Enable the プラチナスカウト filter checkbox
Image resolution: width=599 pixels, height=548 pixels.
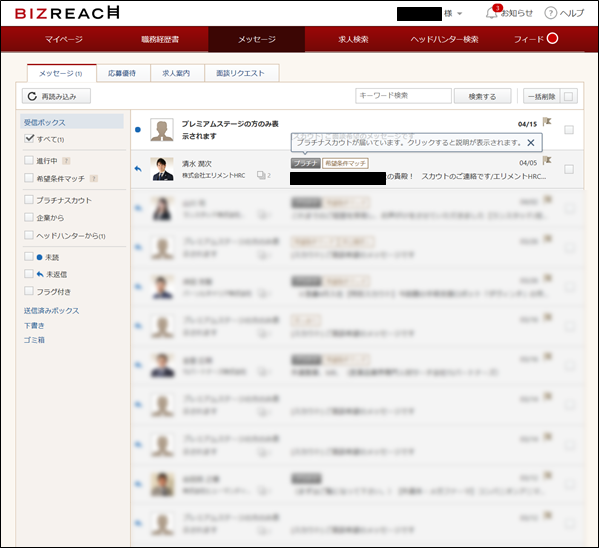(x=29, y=199)
